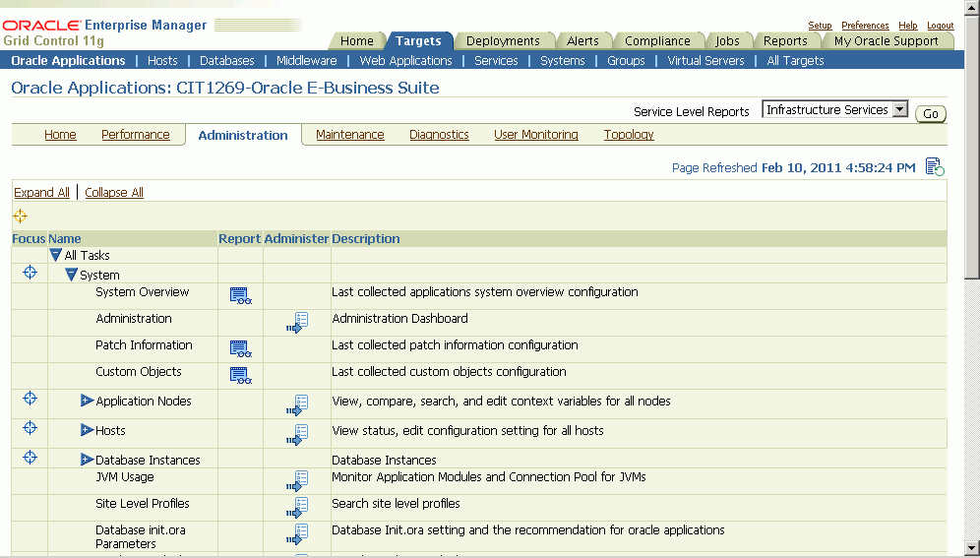Go to Systems subtab
The image size is (980, 558).
coord(563,61)
